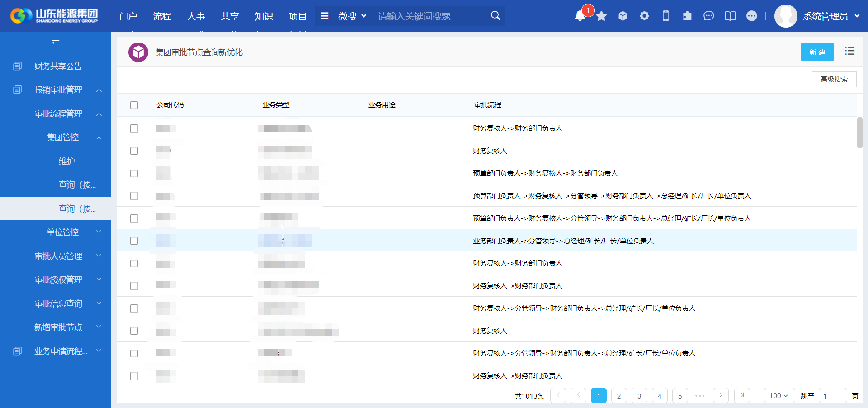
Task: Click the user avatar picture
Action: [786, 16]
